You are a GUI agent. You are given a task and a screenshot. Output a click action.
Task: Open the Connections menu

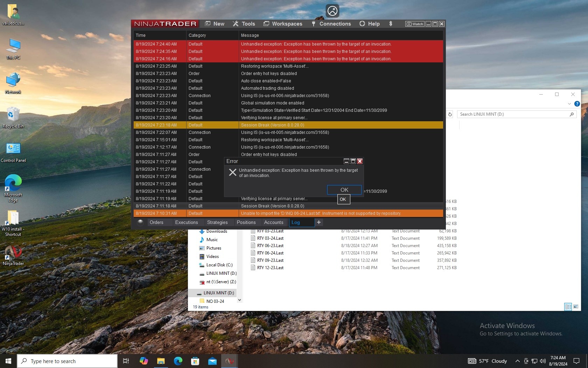coord(331,24)
